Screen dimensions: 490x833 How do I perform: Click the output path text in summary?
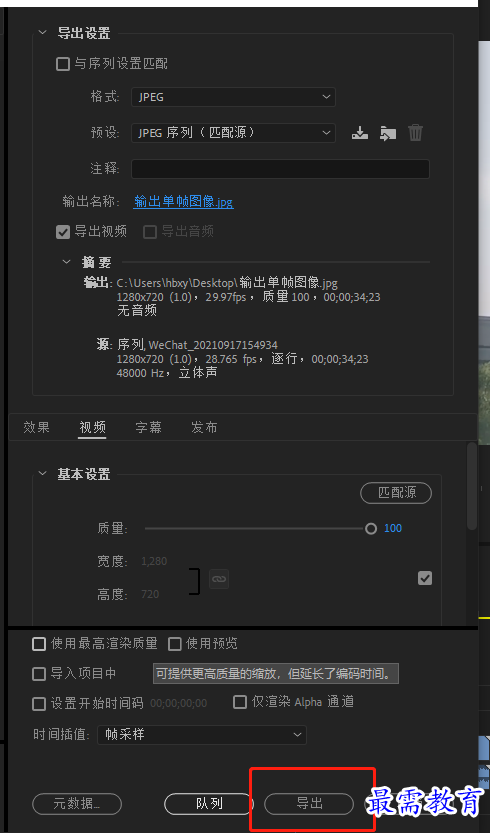point(227,282)
